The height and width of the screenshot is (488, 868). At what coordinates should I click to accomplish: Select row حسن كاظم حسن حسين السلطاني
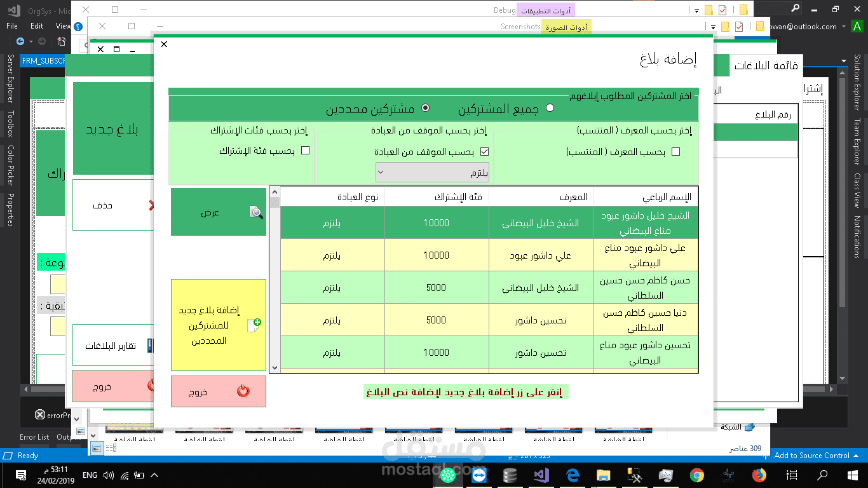pos(489,288)
